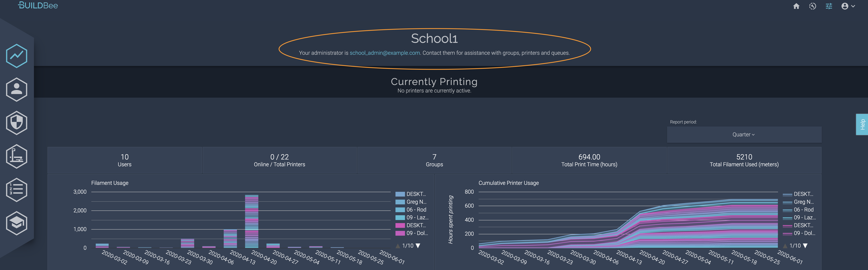Toggle 09 - Dol... legend in Cumulative Printer Usage
The width and height of the screenshot is (868, 270).
(x=799, y=233)
